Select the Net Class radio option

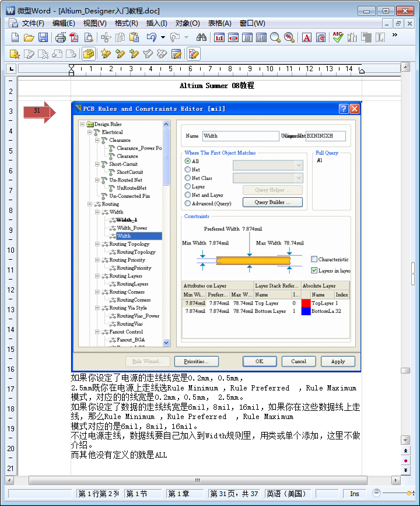[187, 178]
